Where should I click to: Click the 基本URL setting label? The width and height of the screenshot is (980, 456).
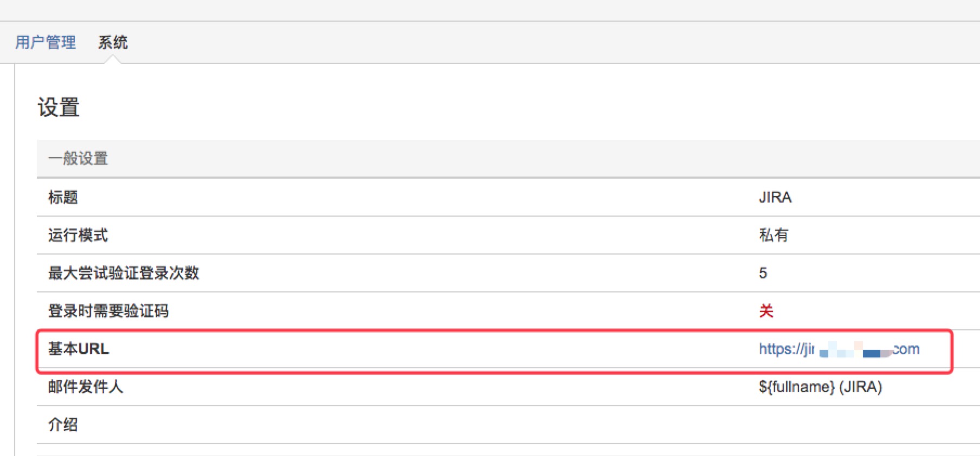pyautogui.click(x=79, y=349)
